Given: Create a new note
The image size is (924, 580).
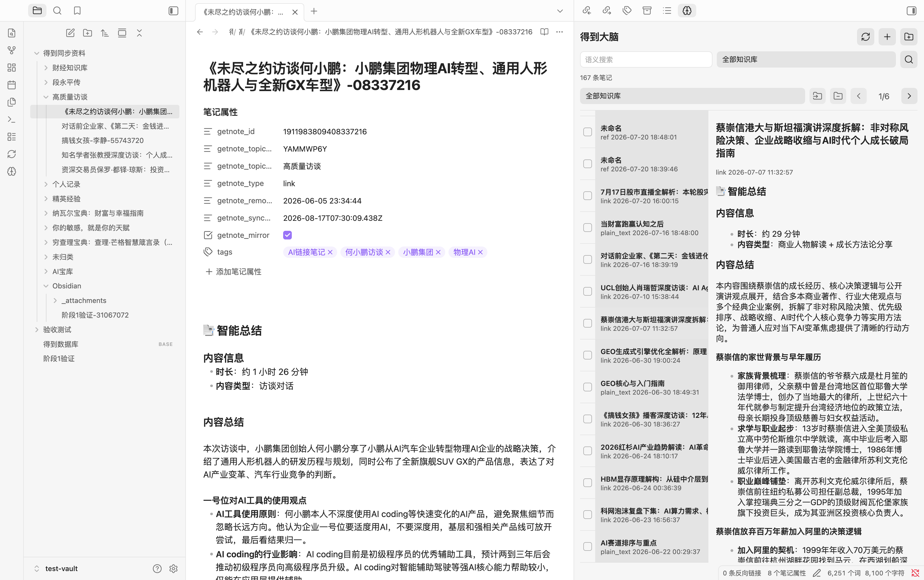Looking at the screenshot, I should [x=70, y=33].
